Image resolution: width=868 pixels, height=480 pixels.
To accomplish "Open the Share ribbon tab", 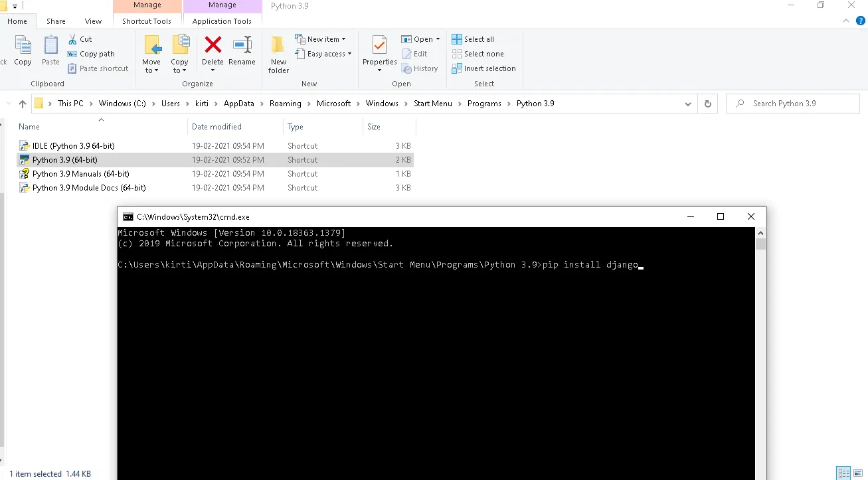I will 56,21.
